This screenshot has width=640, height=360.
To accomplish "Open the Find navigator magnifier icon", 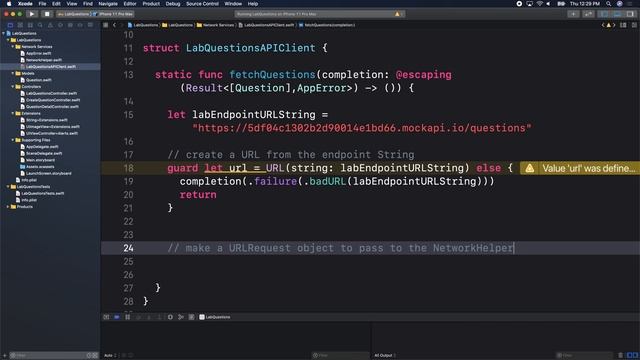I will (x=40, y=25).
